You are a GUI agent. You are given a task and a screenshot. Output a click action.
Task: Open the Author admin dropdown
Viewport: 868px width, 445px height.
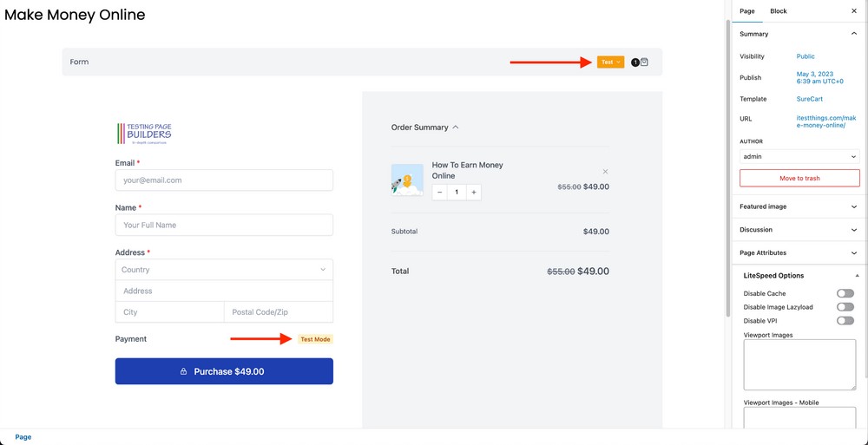[x=799, y=157]
